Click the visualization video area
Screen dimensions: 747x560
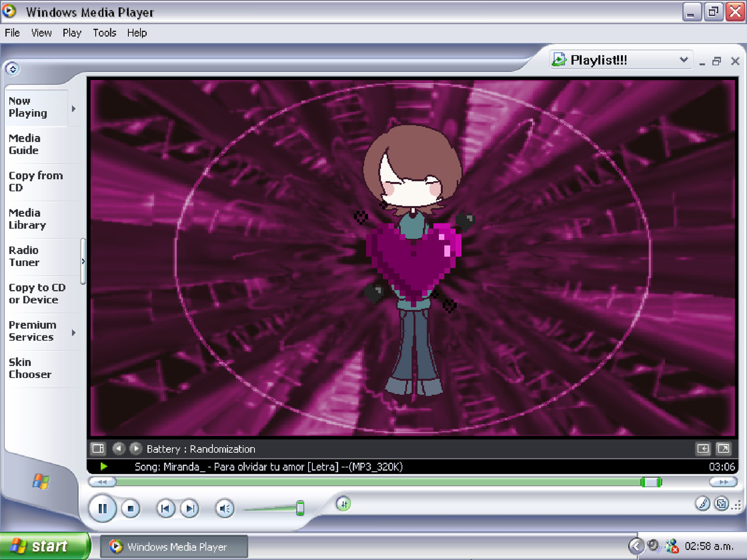pyautogui.click(x=413, y=258)
